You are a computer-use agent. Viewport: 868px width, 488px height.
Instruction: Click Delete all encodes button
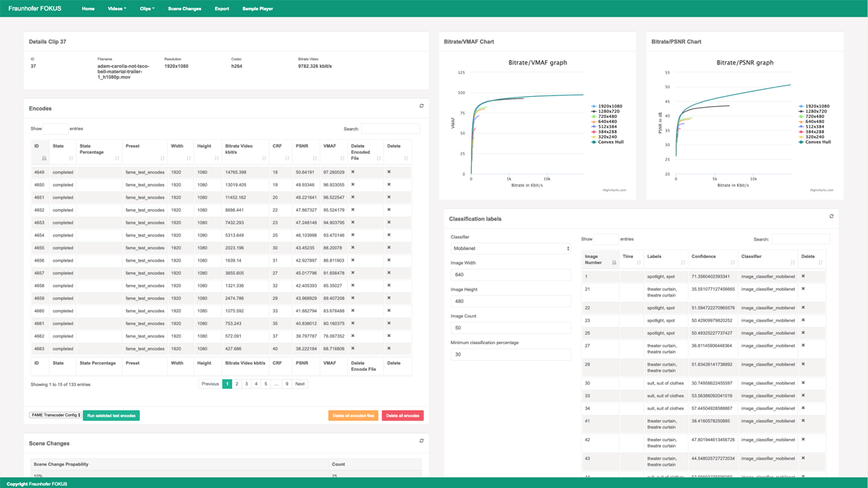403,416
